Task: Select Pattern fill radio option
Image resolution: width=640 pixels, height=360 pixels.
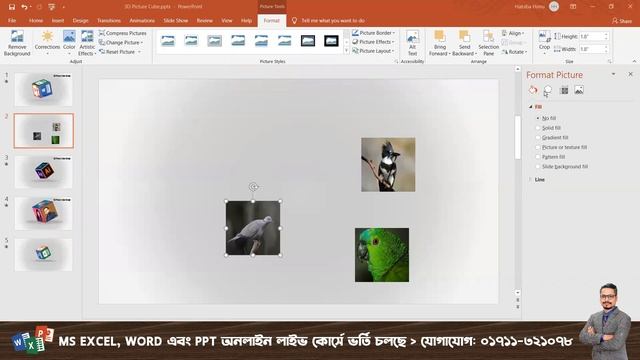Action: point(538,157)
